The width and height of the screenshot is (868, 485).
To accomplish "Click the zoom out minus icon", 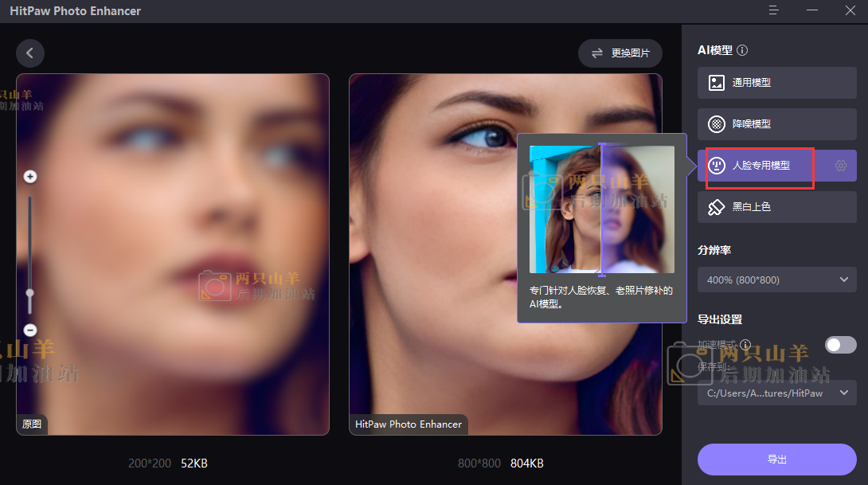I will click(30, 330).
